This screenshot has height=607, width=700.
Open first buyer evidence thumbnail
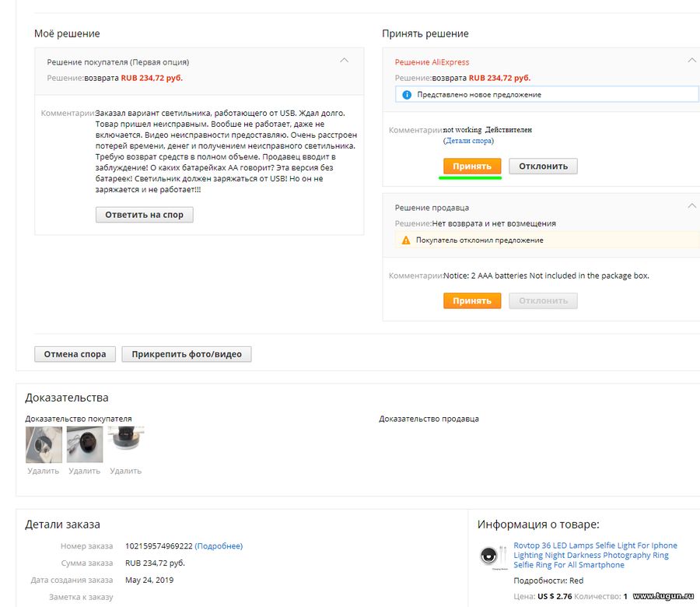pos(44,444)
